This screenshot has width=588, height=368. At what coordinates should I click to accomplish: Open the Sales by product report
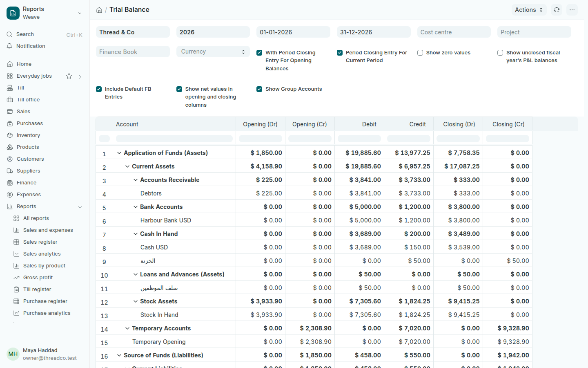44,266
